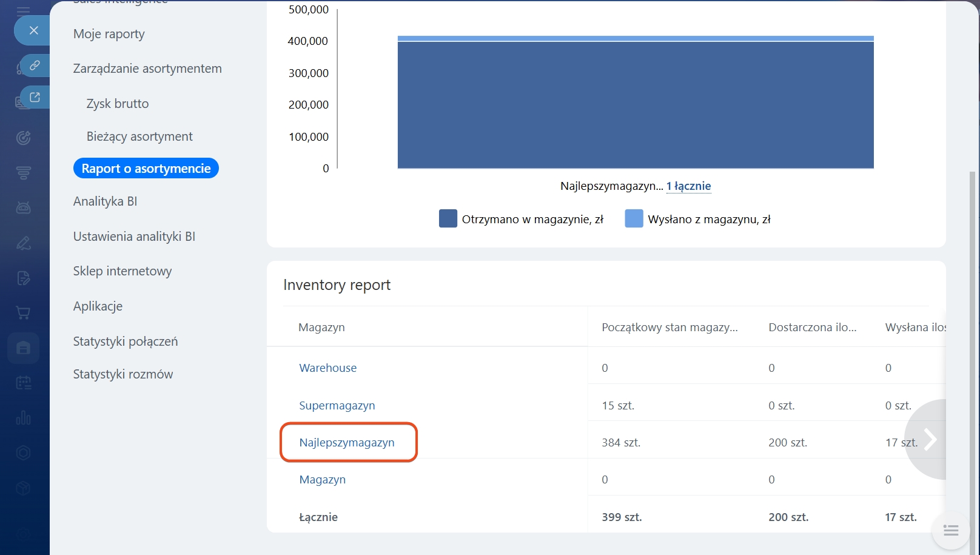
Task: Click the '1 łącznie' link under chart
Action: pyautogui.click(x=688, y=186)
